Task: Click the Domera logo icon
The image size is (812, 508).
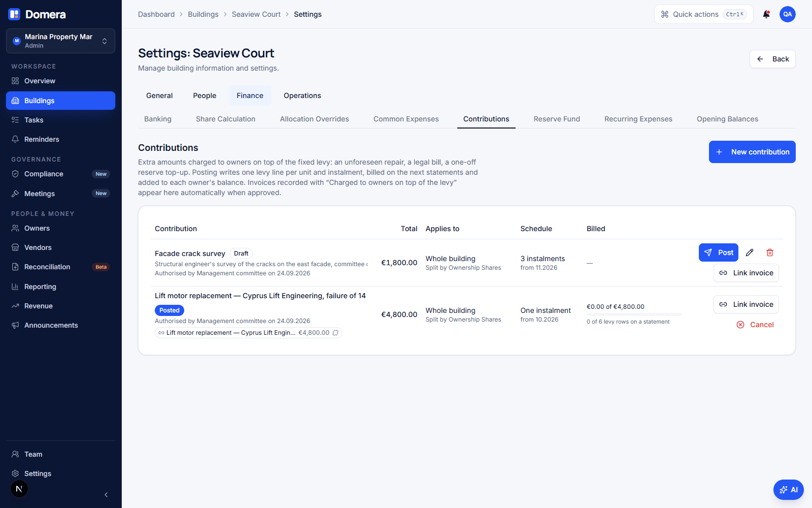Action: [x=14, y=14]
